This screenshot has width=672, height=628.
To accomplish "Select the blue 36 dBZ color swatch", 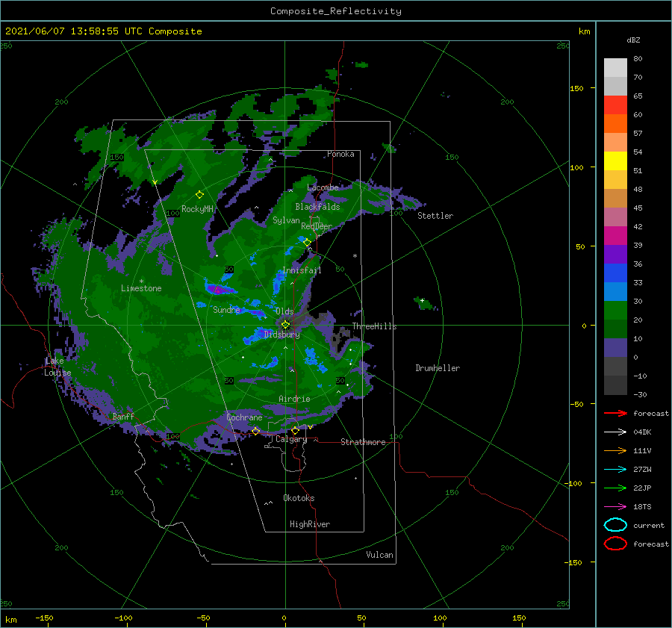I will pos(615,273).
